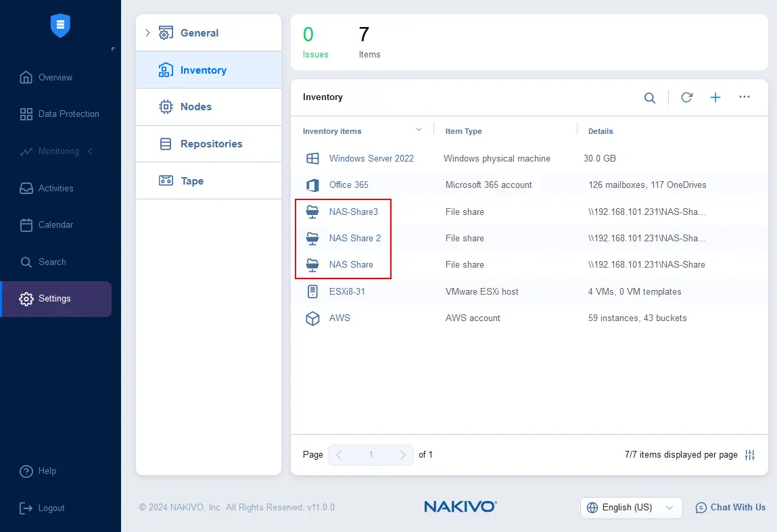Sort by the Inventory items column header
This screenshot has width=777, height=532.
coord(332,131)
